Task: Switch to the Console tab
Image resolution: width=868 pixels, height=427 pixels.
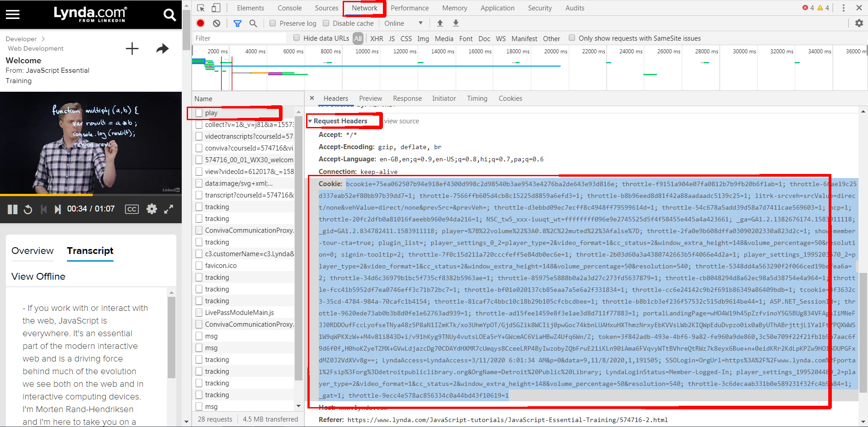Action: (289, 8)
